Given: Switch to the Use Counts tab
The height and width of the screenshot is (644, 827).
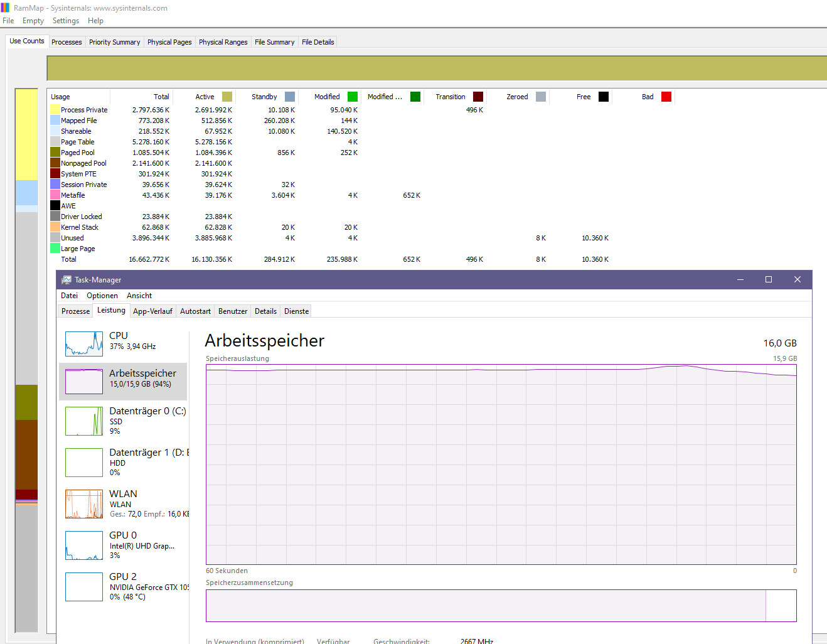Looking at the screenshot, I should click(x=27, y=41).
